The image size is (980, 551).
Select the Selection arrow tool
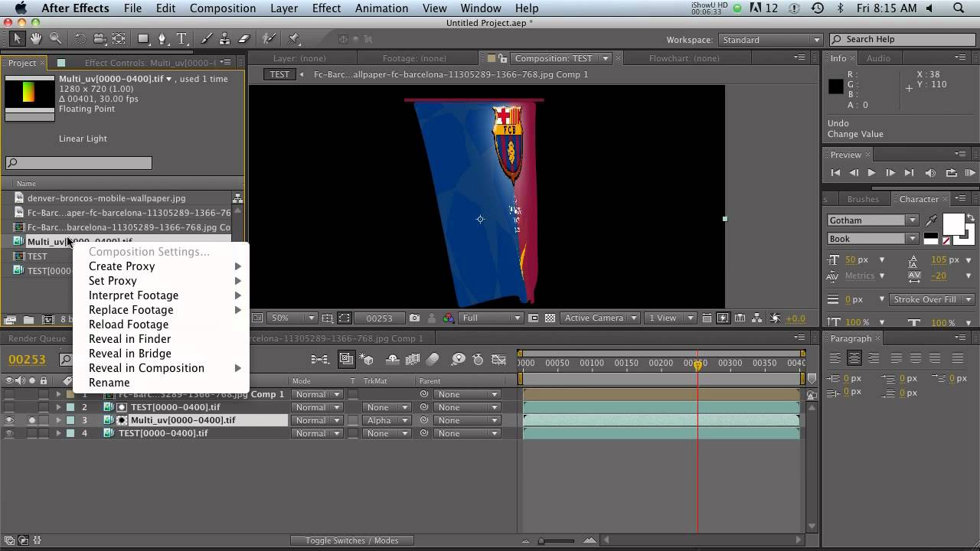[x=17, y=38]
